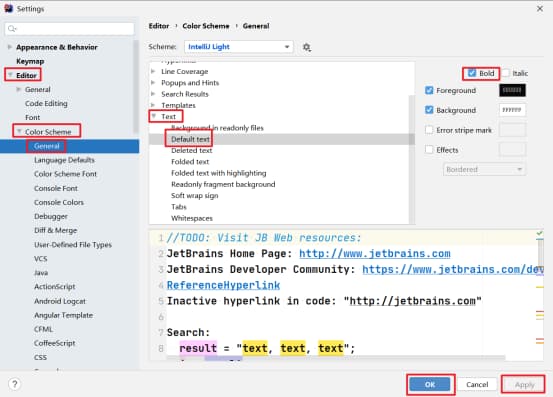Click the Effects color swatch

[x=512, y=149]
